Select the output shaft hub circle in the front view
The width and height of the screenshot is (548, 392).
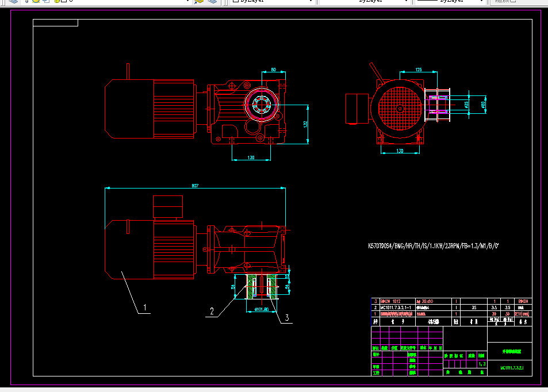(262, 105)
